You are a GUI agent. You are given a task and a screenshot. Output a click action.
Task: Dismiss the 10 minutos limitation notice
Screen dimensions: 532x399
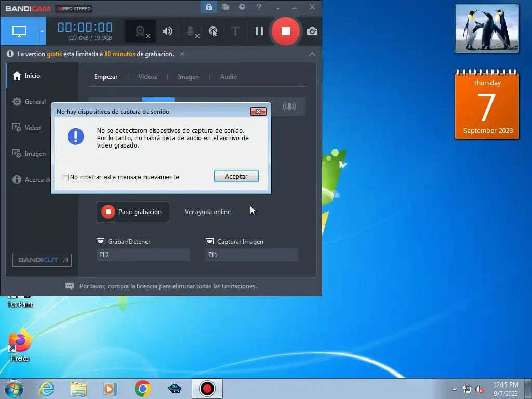(x=182, y=54)
